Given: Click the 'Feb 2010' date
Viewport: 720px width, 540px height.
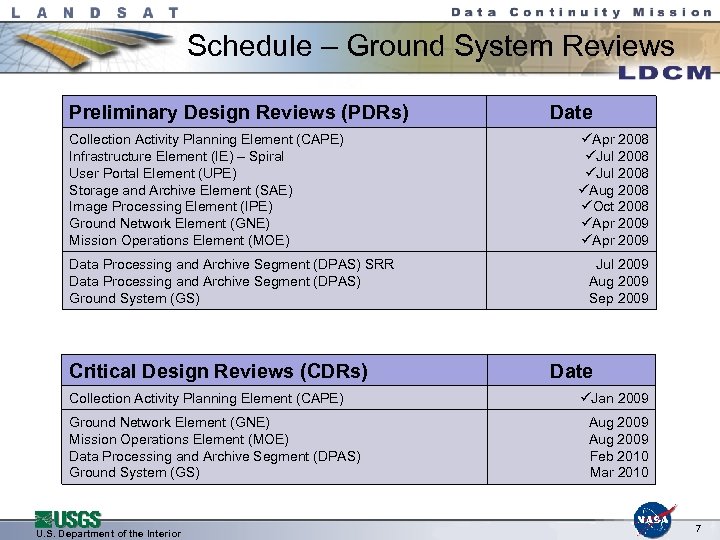Looking at the screenshot, I should coord(619,456).
